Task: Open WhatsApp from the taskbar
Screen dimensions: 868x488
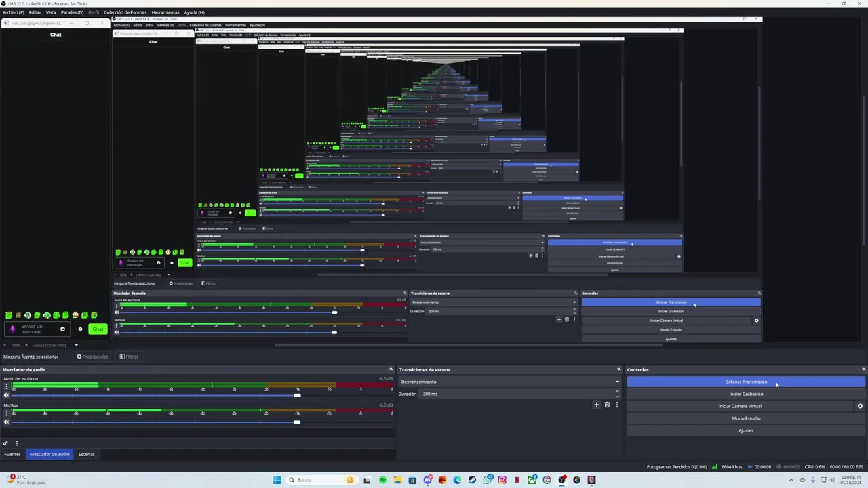Action: click(x=488, y=480)
